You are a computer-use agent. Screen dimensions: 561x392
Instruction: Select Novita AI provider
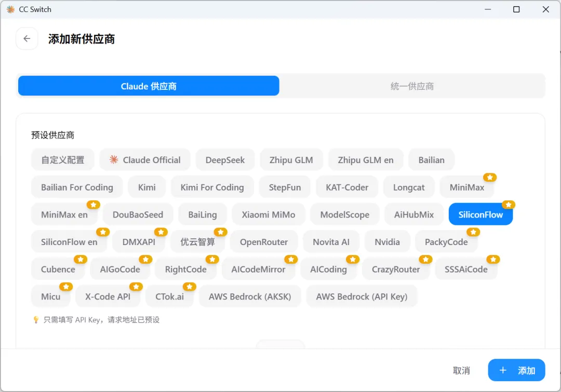(x=331, y=242)
